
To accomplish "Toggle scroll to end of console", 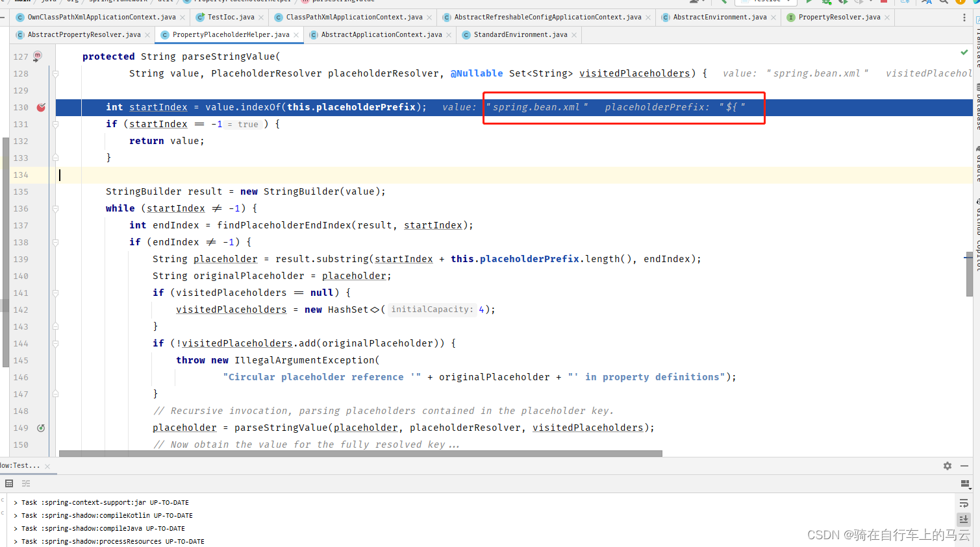I will coord(964,519).
